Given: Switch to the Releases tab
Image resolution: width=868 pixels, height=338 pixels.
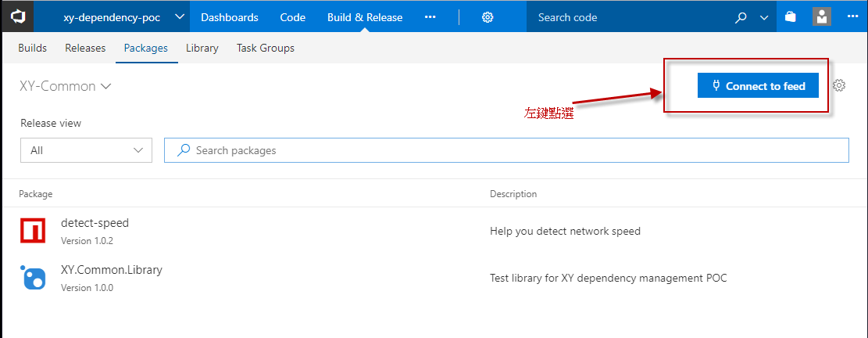Looking at the screenshot, I should pos(85,49).
